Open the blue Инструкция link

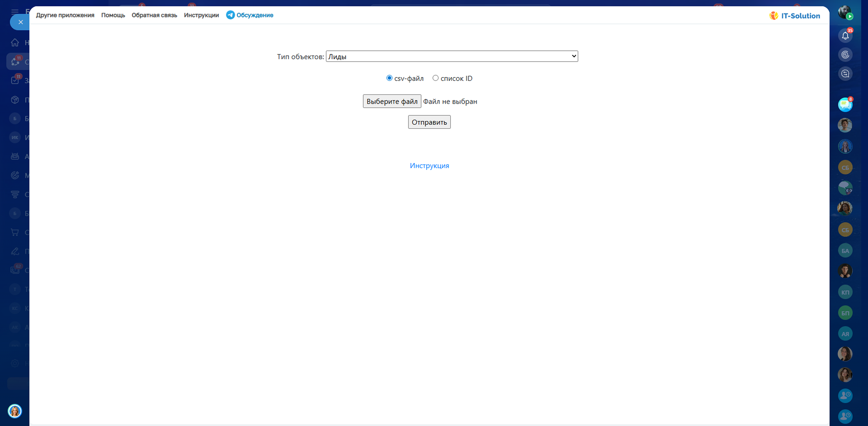pos(429,166)
